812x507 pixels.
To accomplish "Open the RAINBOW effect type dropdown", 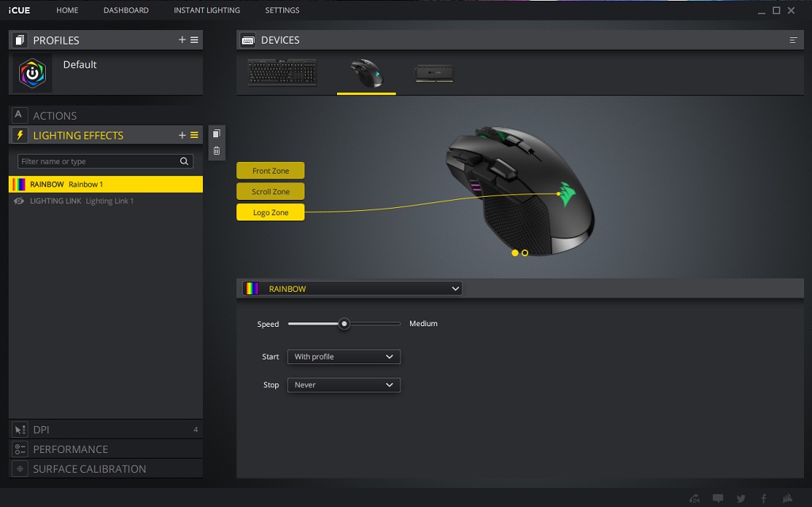I will [352, 289].
